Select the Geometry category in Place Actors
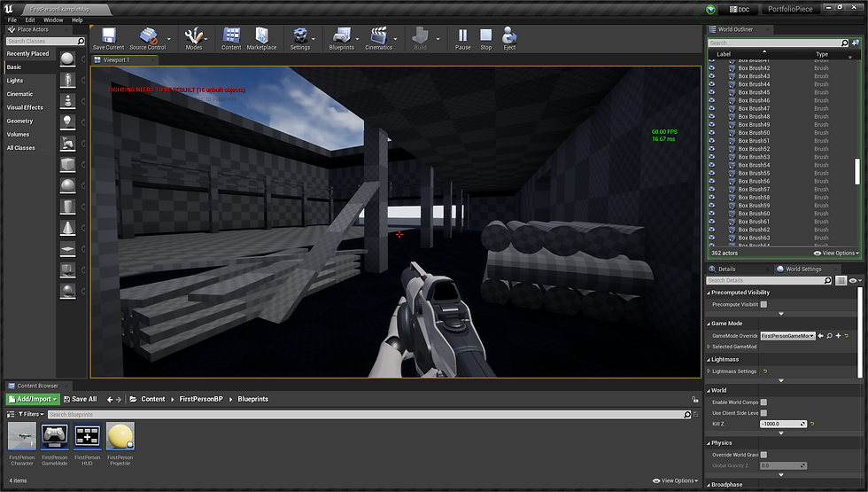The image size is (868, 492). coord(19,121)
